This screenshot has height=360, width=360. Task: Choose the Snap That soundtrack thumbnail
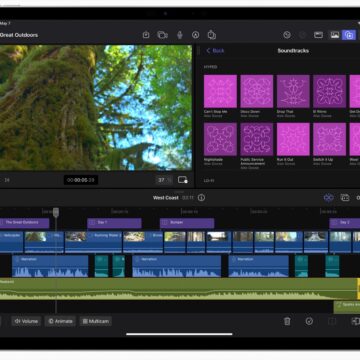coord(293,91)
